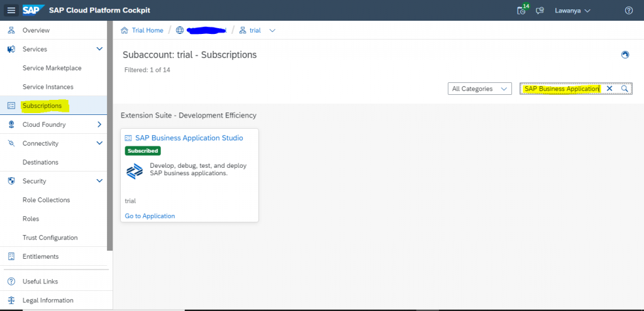Click the Trial Home breadcrumb link
644x311 pixels.
pyautogui.click(x=147, y=30)
